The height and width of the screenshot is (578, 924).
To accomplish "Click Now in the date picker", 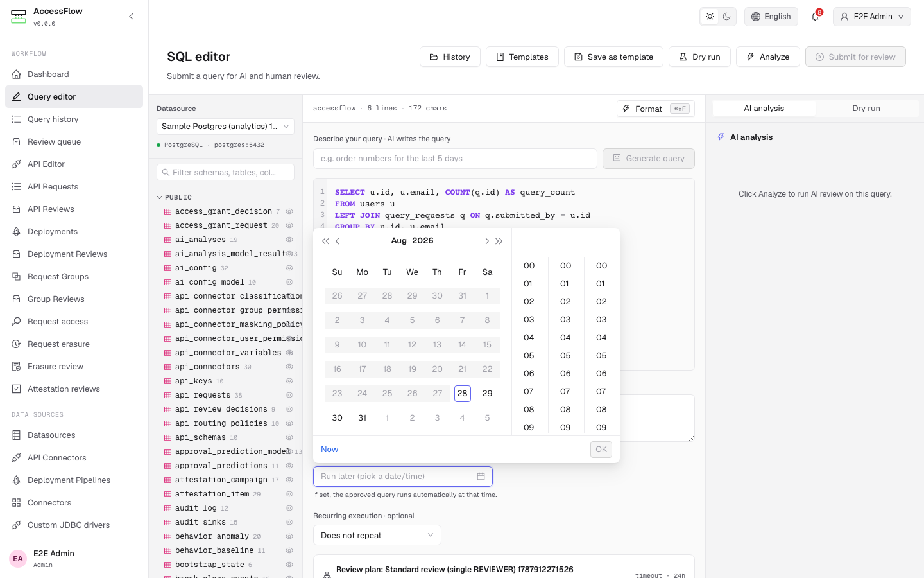I will pos(330,450).
